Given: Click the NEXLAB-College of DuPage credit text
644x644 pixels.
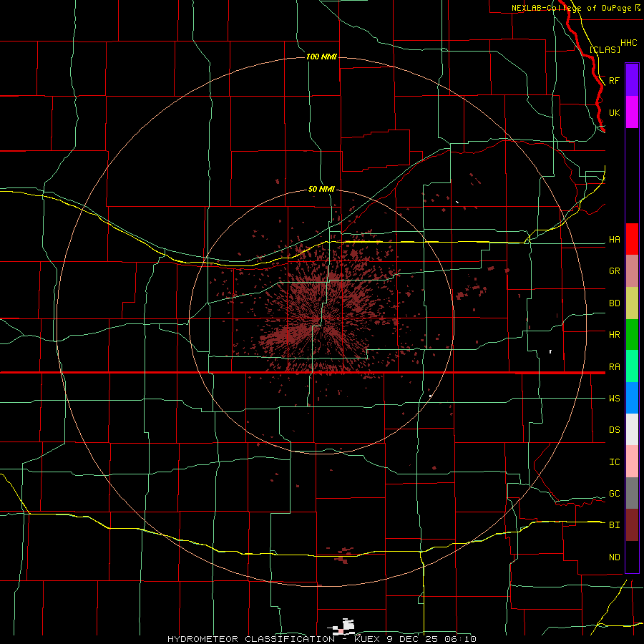Looking at the screenshot, I should [x=571, y=8].
